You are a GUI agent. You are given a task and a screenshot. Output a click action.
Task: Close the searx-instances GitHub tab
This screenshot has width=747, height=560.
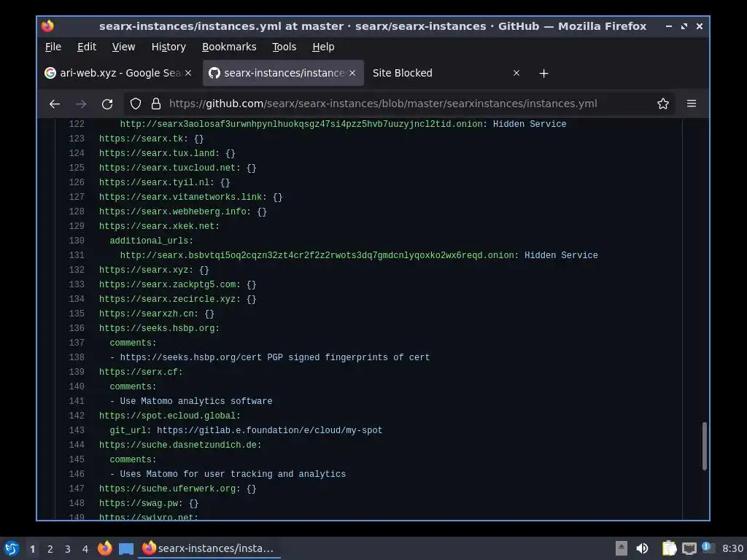(352, 73)
